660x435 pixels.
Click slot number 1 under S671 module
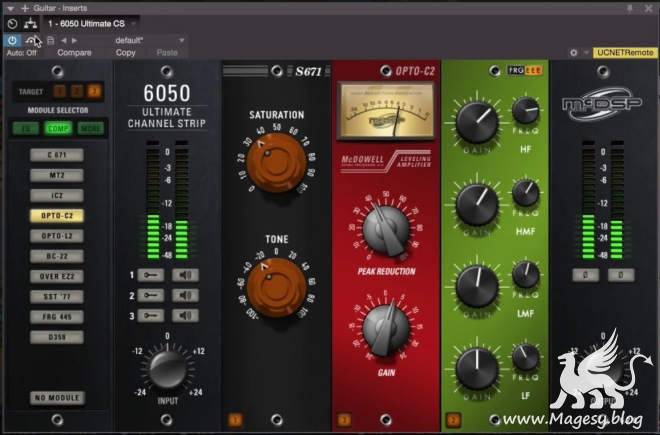point(235,420)
